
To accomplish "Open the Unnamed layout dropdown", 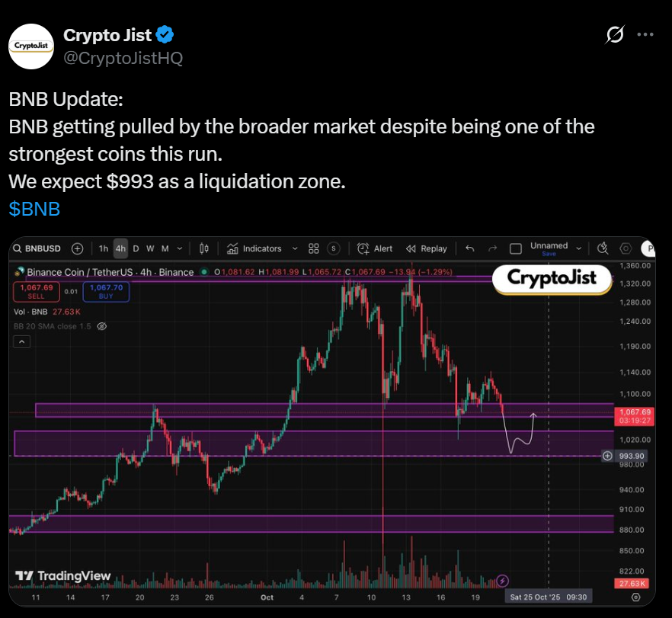I will [x=579, y=248].
